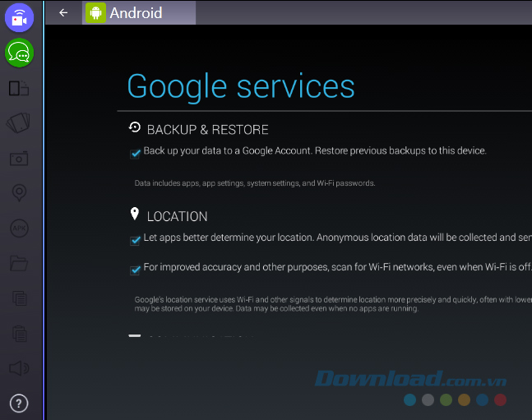This screenshot has height=420, width=532.
Task: Set location with map pin icon
Action: 20,193
